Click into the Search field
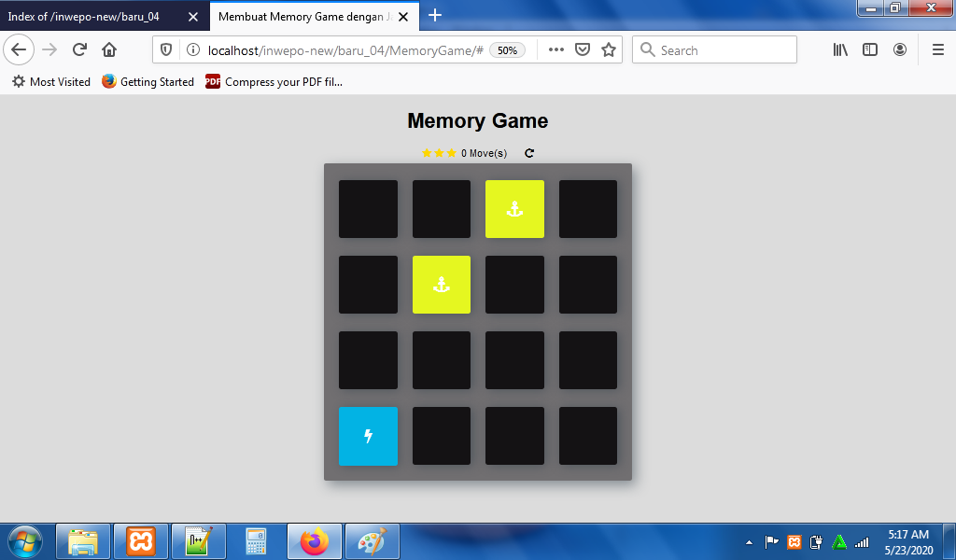Image resolution: width=956 pixels, height=560 pixels. point(714,50)
